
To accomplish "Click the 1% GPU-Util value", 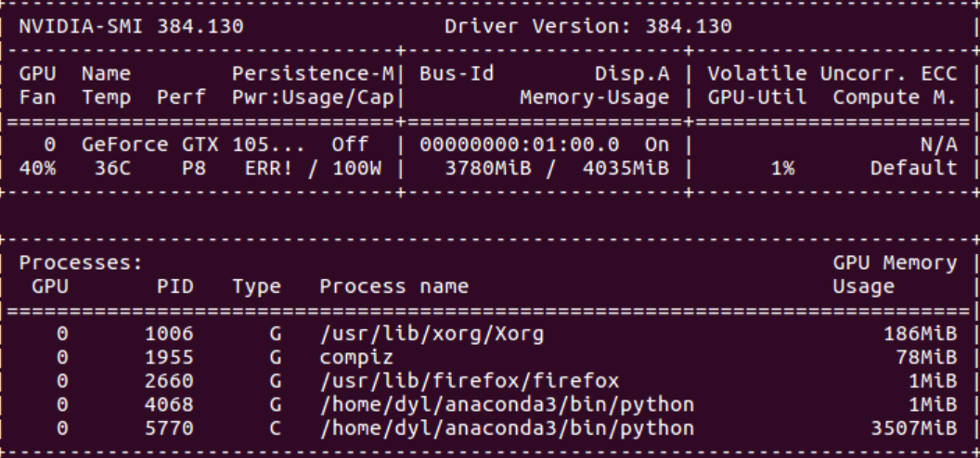I will [x=782, y=169].
